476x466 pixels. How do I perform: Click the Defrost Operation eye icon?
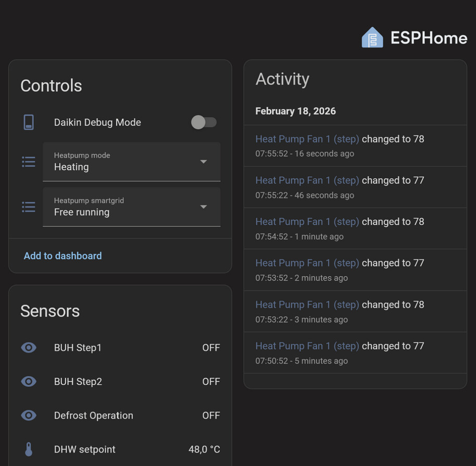(29, 415)
